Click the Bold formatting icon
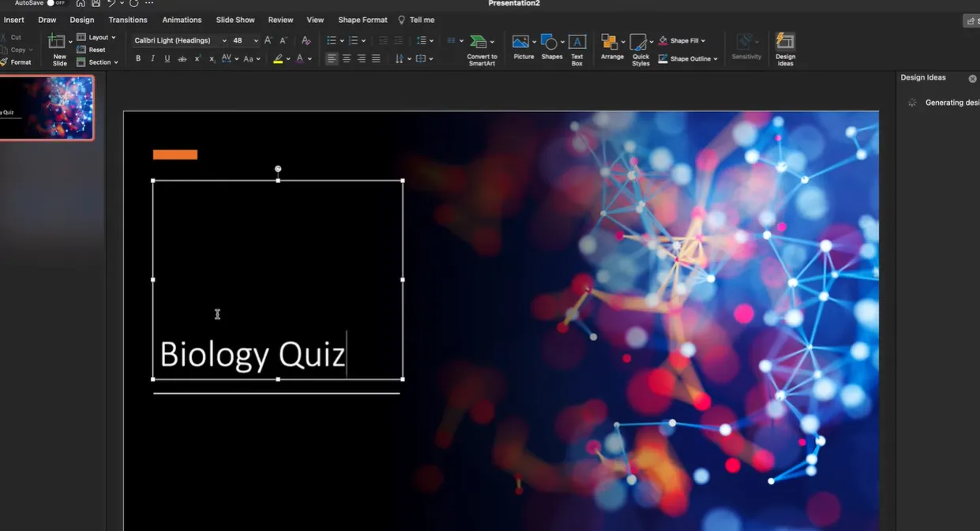 point(138,59)
